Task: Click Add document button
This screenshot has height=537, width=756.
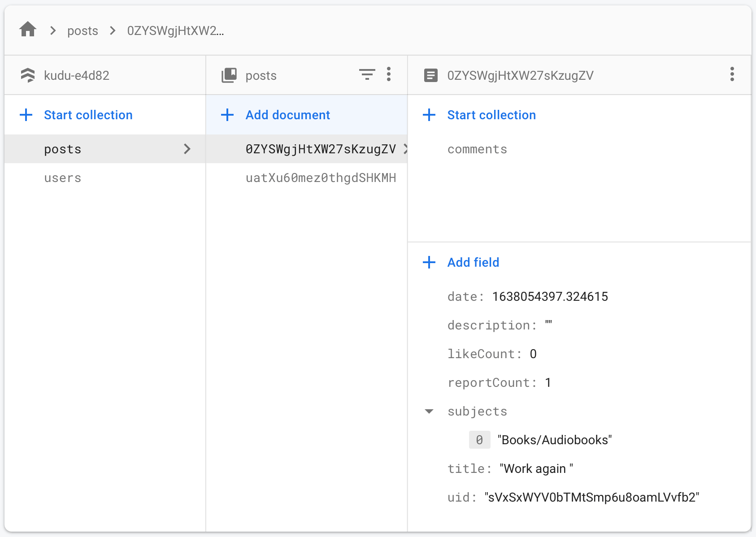Action: click(287, 115)
